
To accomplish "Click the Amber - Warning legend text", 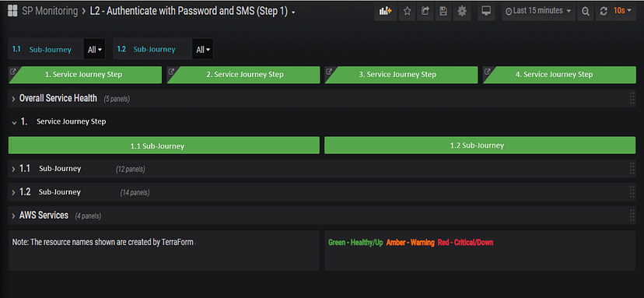I will (411, 243).
